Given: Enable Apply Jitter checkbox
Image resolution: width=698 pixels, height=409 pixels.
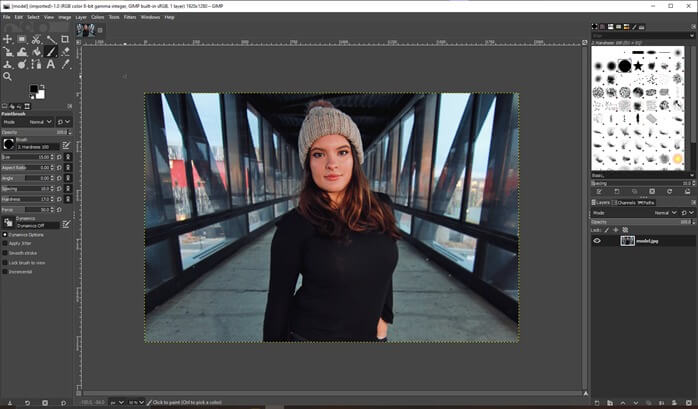Looking at the screenshot, I should (x=5, y=243).
